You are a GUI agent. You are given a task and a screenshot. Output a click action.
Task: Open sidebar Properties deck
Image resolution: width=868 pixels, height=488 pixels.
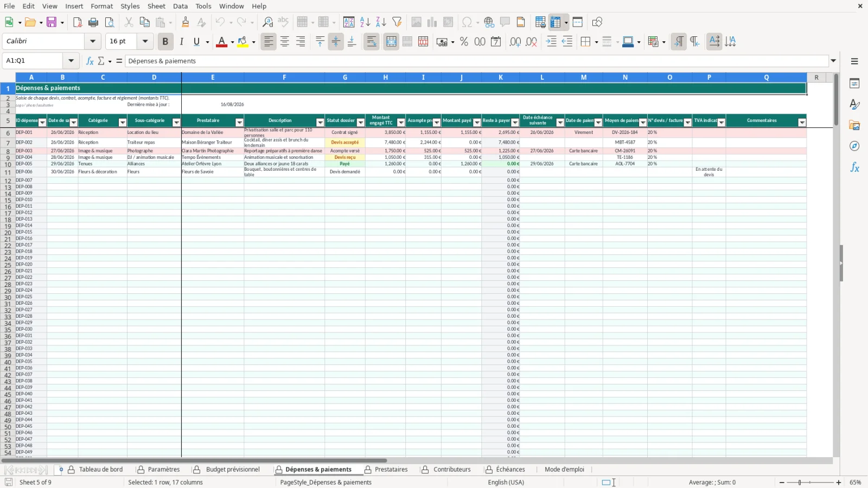[x=854, y=84]
